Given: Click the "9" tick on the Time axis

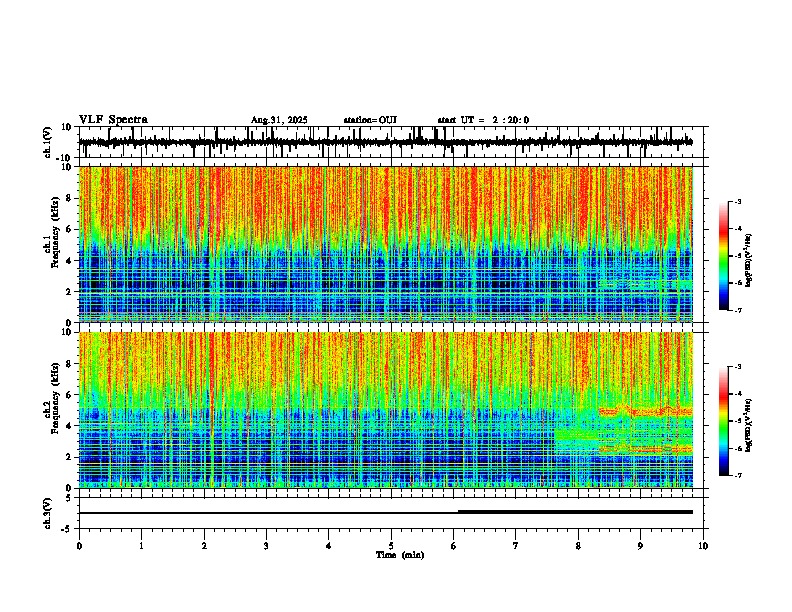Looking at the screenshot, I should pos(640,546).
